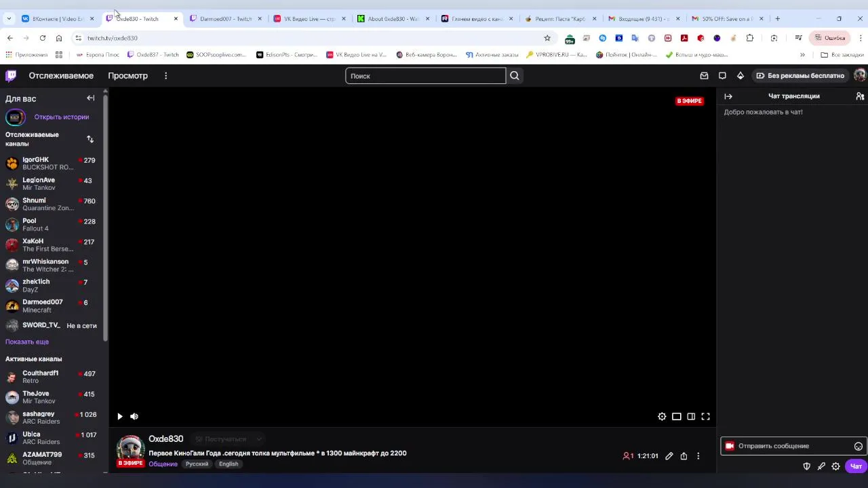Go to the Twitch home logo
This screenshot has width=868, height=488.
point(11,75)
